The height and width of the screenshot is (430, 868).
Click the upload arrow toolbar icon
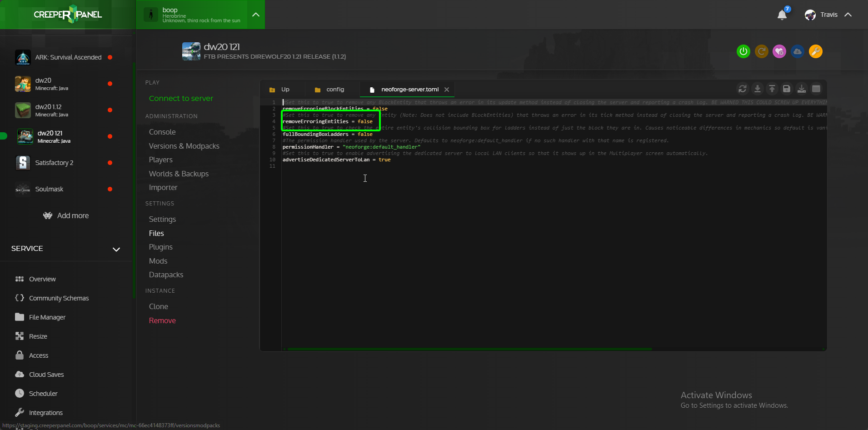pyautogui.click(x=772, y=89)
